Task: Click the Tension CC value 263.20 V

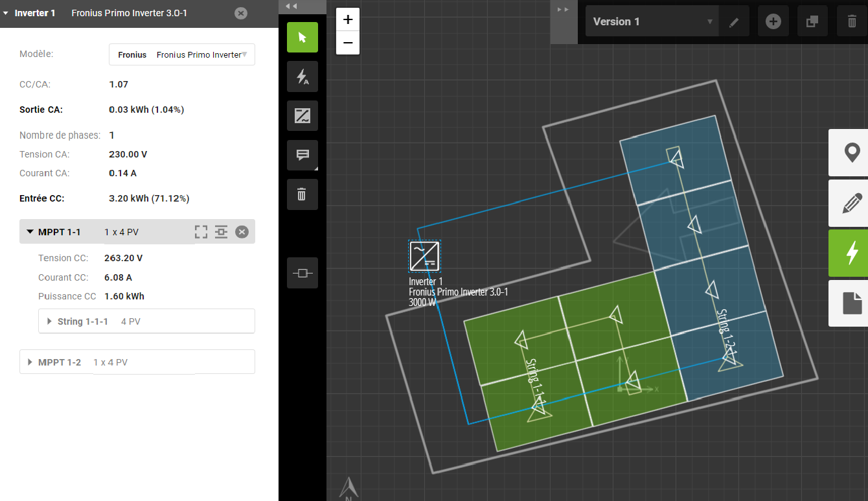Action: [x=123, y=258]
